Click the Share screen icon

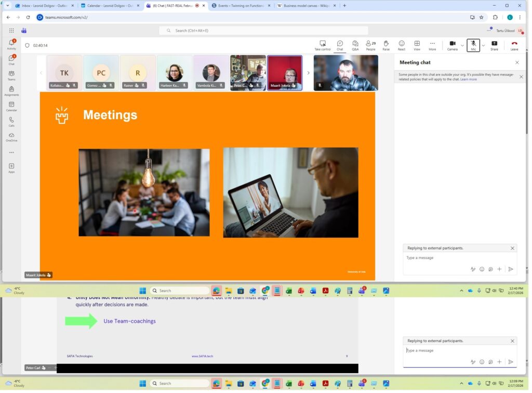click(x=494, y=45)
